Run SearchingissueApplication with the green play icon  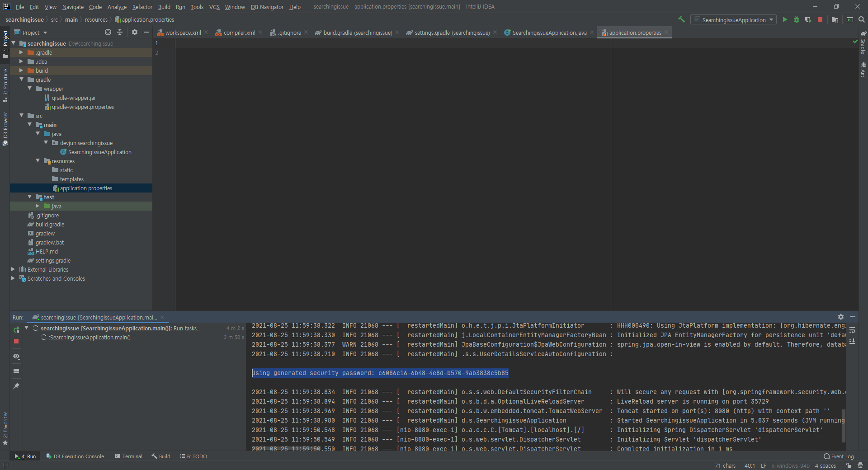[785, 19]
